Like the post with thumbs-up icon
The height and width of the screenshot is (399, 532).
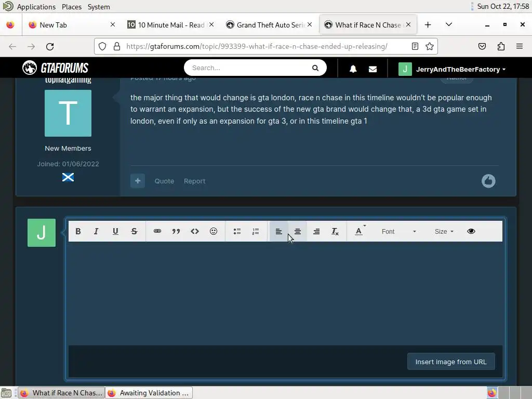488,181
